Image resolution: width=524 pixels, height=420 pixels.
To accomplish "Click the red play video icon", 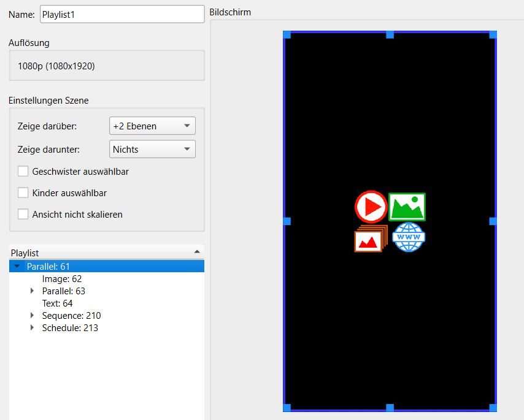I will (371, 207).
